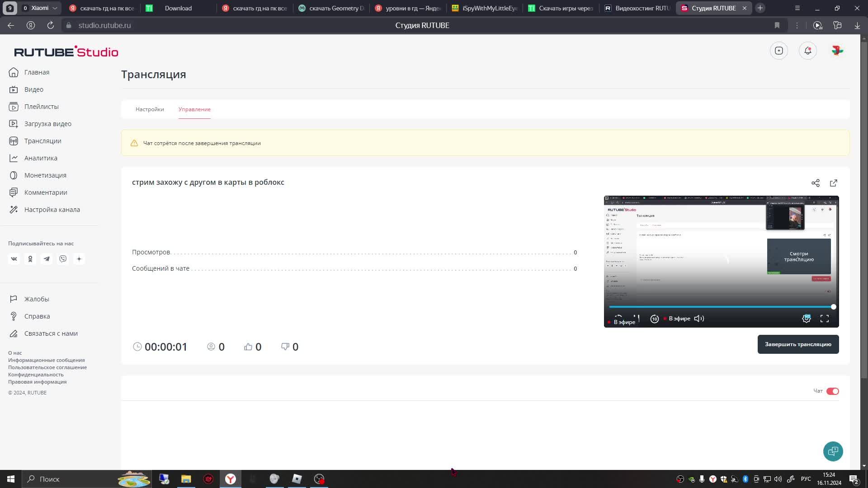Open the user avatar profile menu
This screenshot has height=488, width=868.
pyautogui.click(x=837, y=51)
